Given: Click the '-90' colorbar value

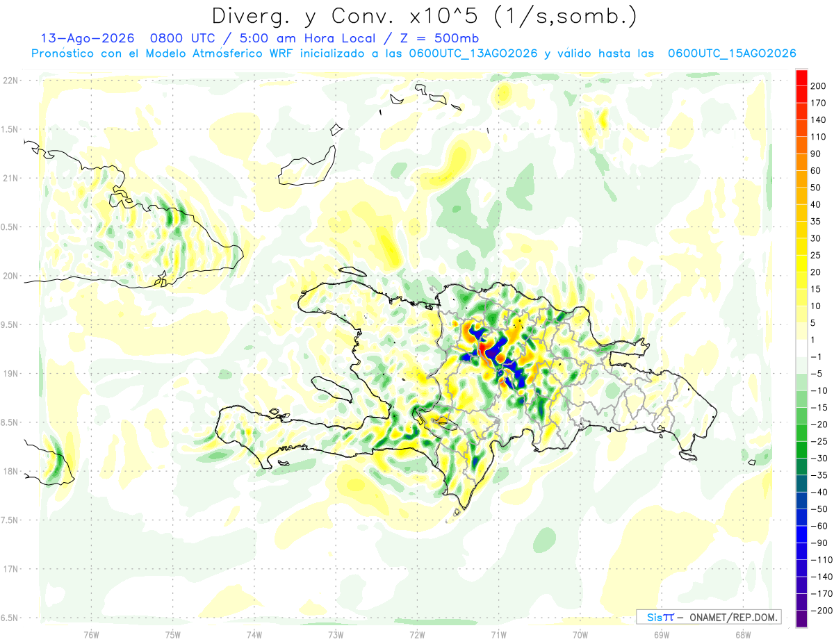Looking at the screenshot, I should pyautogui.click(x=819, y=543).
